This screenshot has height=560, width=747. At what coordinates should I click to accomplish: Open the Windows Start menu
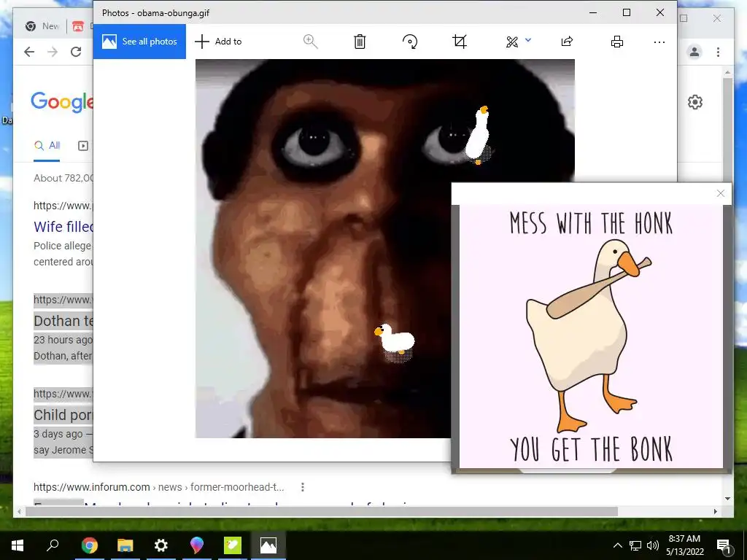[x=18, y=545]
